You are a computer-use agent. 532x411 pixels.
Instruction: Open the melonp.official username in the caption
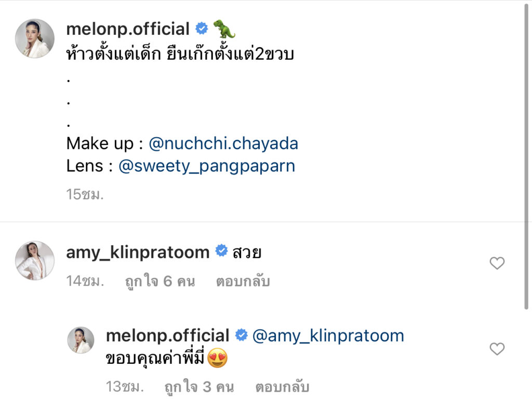(128, 29)
